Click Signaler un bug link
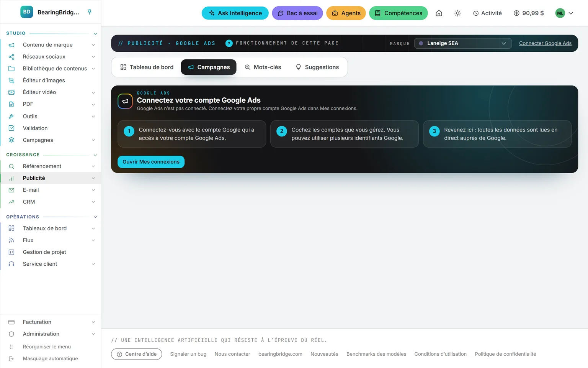Viewport: 588px width, 368px height. point(188,354)
